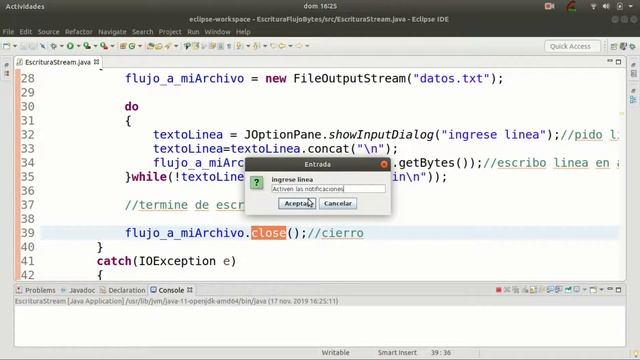Toggle Show Console When Standard Out Changes

[x=550, y=290]
